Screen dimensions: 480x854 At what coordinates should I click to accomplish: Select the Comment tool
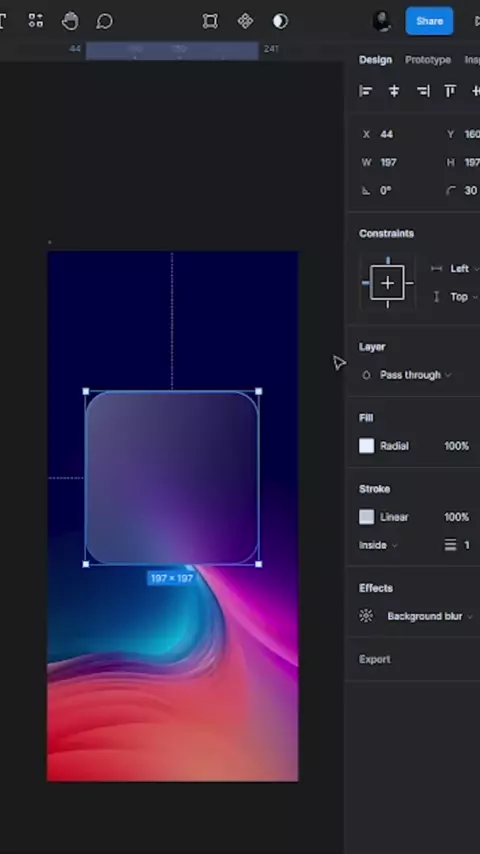tap(104, 21)
